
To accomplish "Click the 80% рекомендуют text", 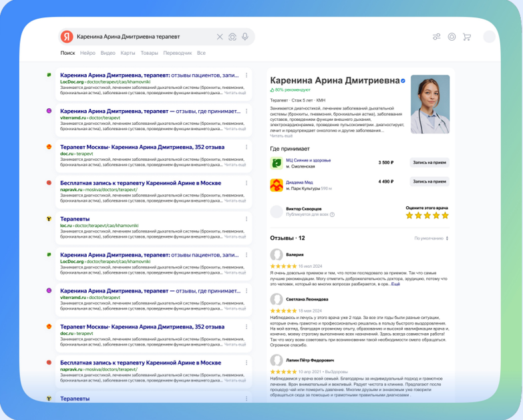I will click(293, 90).
